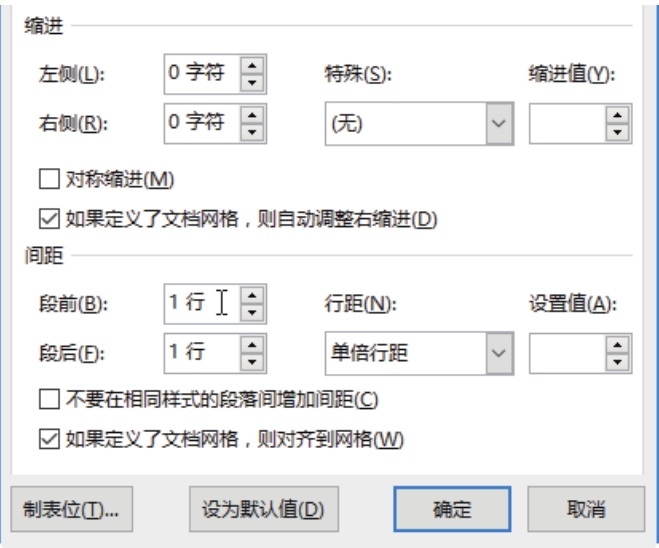The height and width of the screenshot is (548, 659).
Task: Increase 缩进值 using up arrow
Action: [617, 115]
